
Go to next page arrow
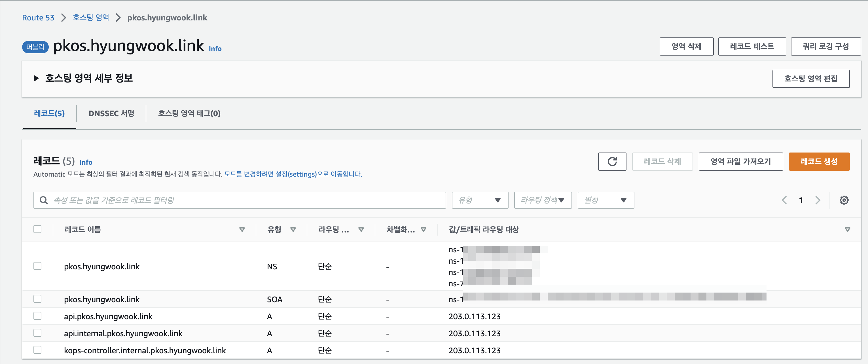coord(818,200)
